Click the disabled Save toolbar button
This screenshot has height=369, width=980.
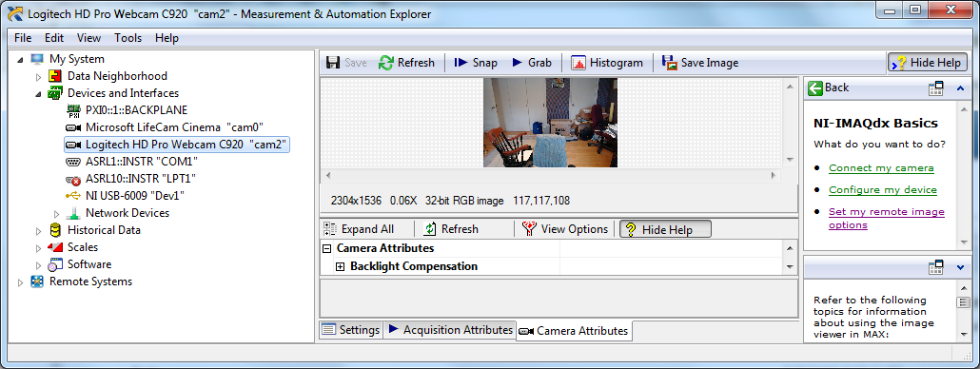click(347, 63)
